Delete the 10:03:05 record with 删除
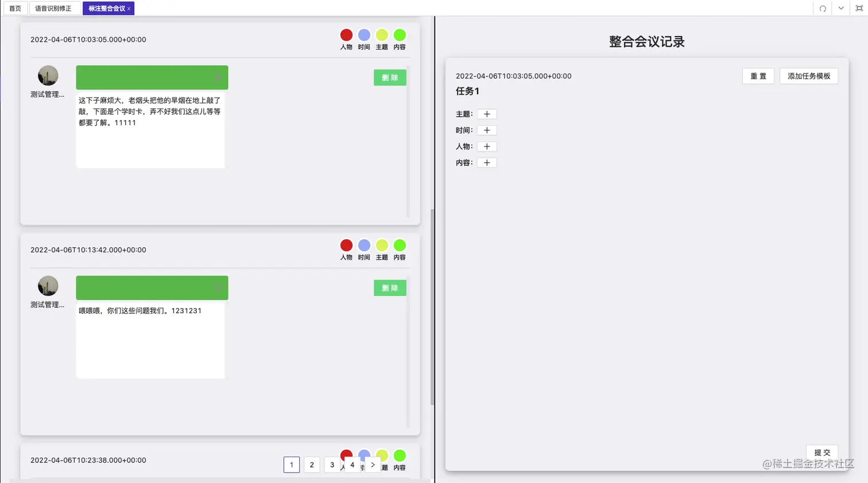This screenshot has height=483, width=868. [390, 77]
